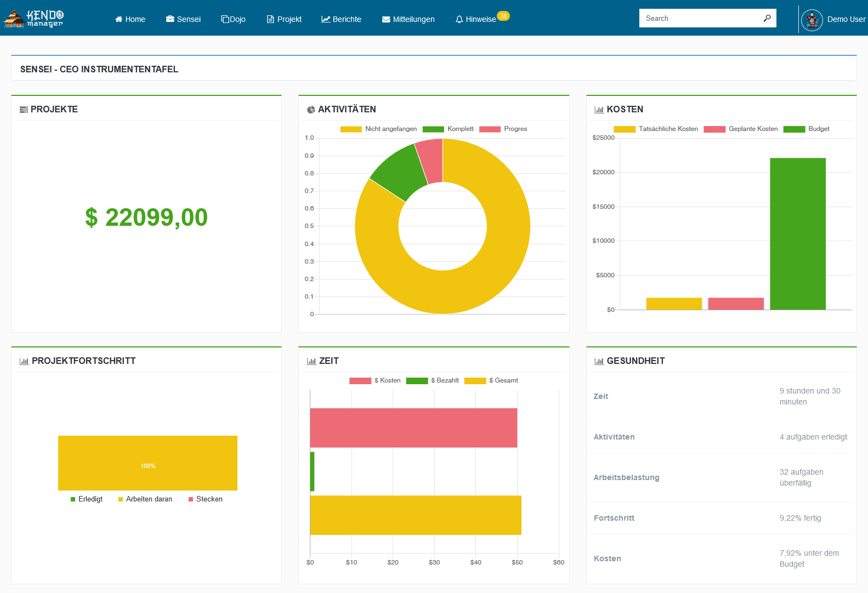Click the Home house icon
The width and height of the screenshot is (868, 593).
(x=118, y=19)
